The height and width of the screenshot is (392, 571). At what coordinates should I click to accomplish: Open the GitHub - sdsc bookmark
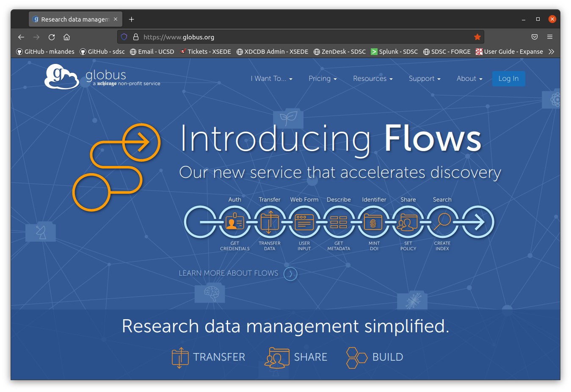coord(102,52)
